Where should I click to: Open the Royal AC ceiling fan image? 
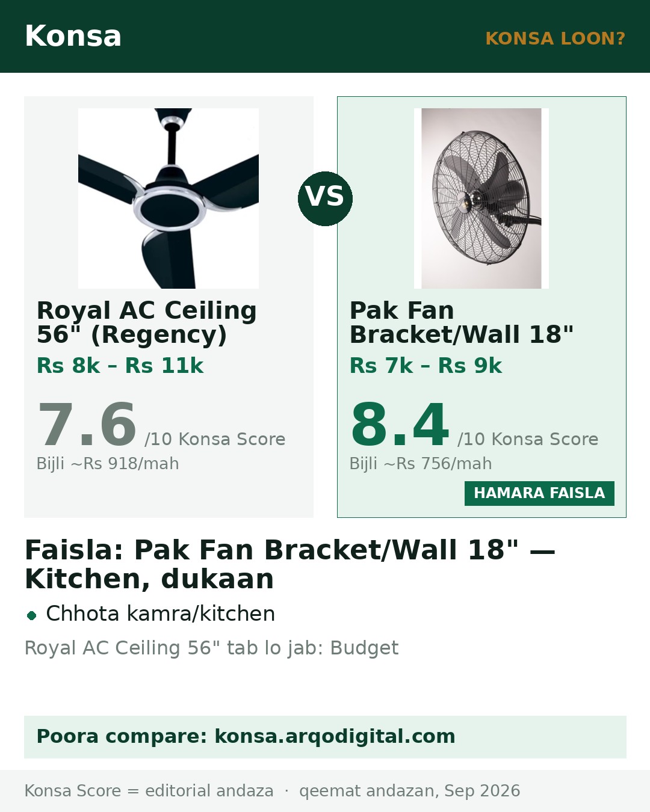(169, 198)
